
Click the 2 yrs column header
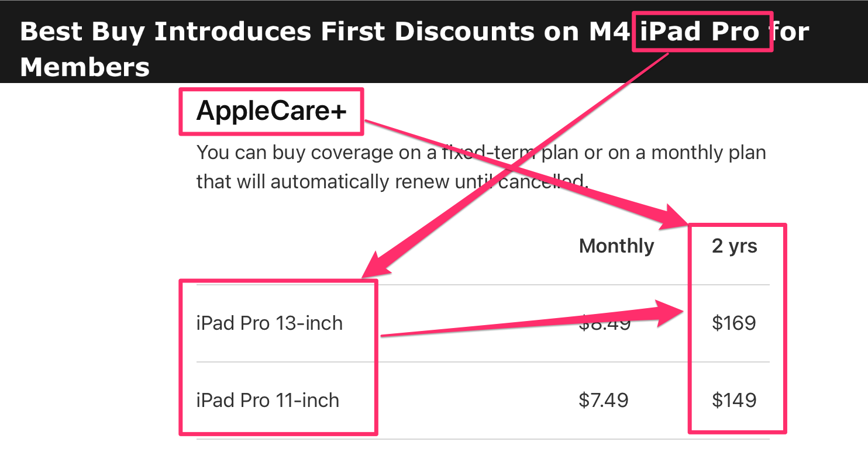[x=734, y=246]
